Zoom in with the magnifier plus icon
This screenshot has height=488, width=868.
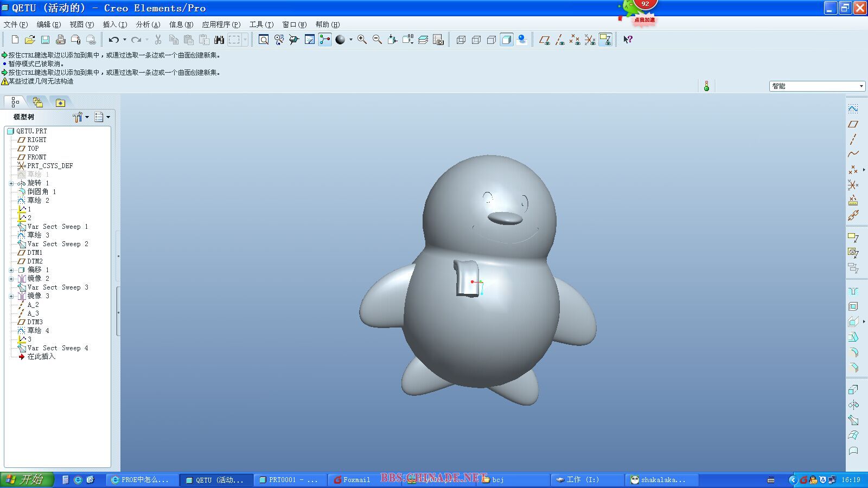click(x=362, y=40)
